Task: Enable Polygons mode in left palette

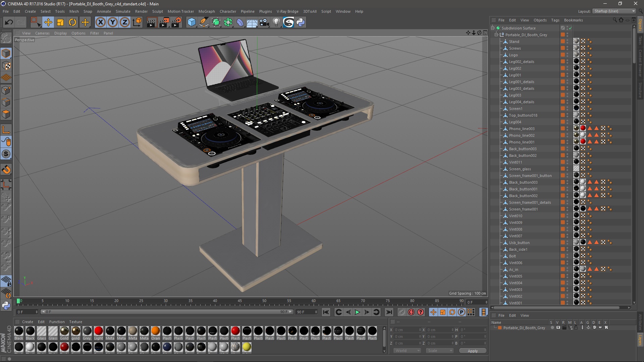Action: (x=6, y=114)
